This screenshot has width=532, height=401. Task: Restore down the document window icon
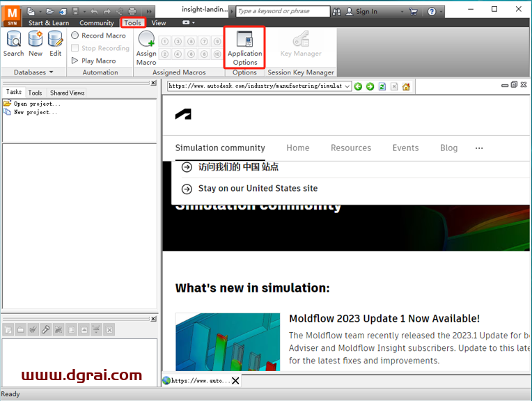tap(514, 84)
